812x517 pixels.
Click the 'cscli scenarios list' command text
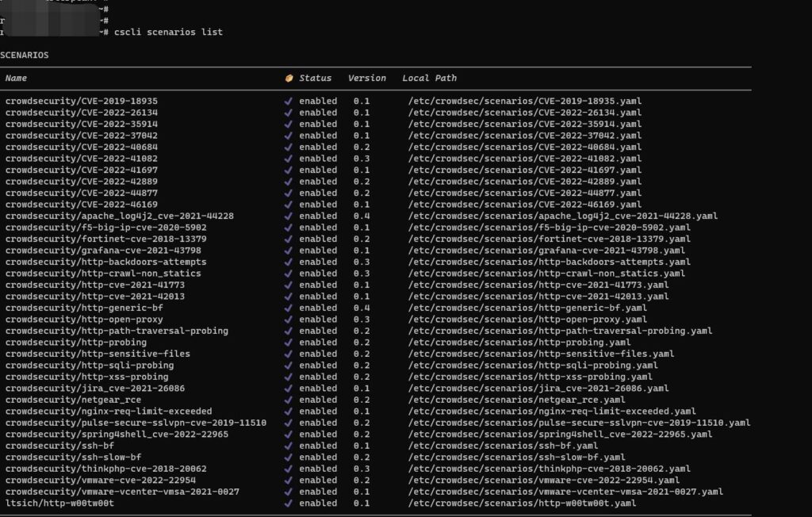point(168,33)
